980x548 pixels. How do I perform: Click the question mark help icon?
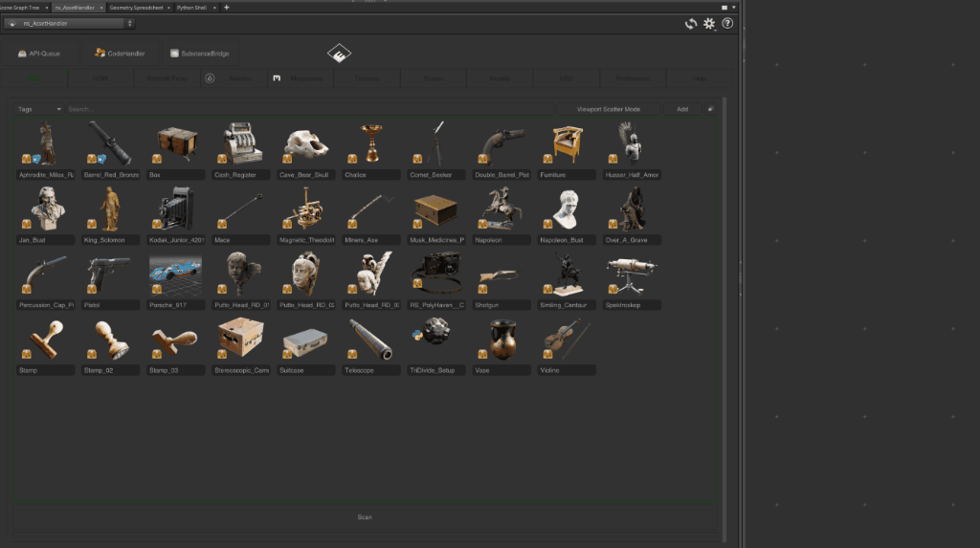tap(726, 24)
